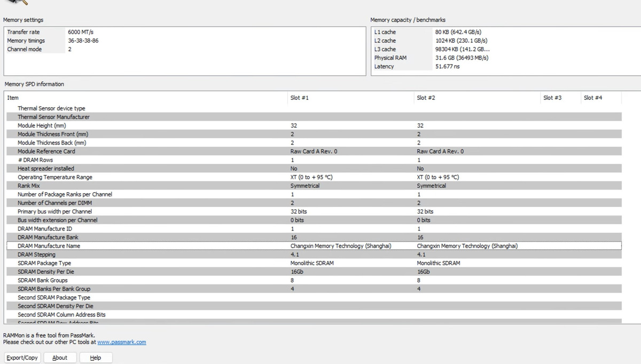Click Second SDRAM Density Per Die row
This screenshot has width=641, height=364.
313,306
